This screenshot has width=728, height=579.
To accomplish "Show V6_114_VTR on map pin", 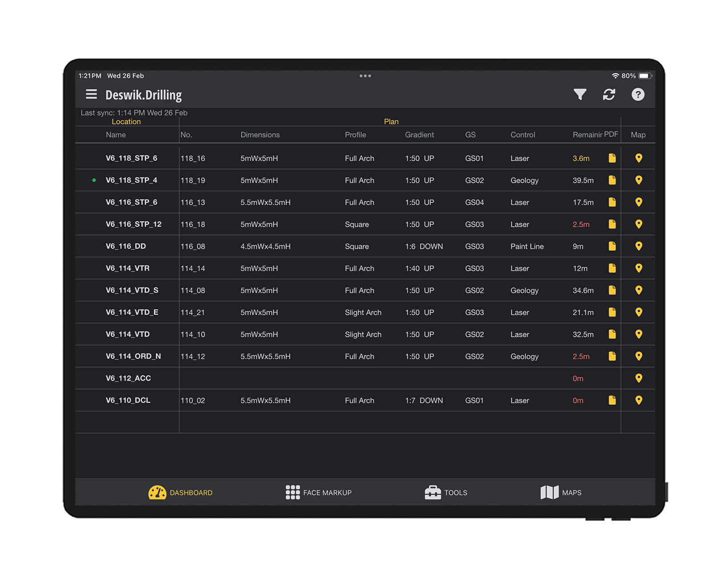I will [x=638, y=268].
